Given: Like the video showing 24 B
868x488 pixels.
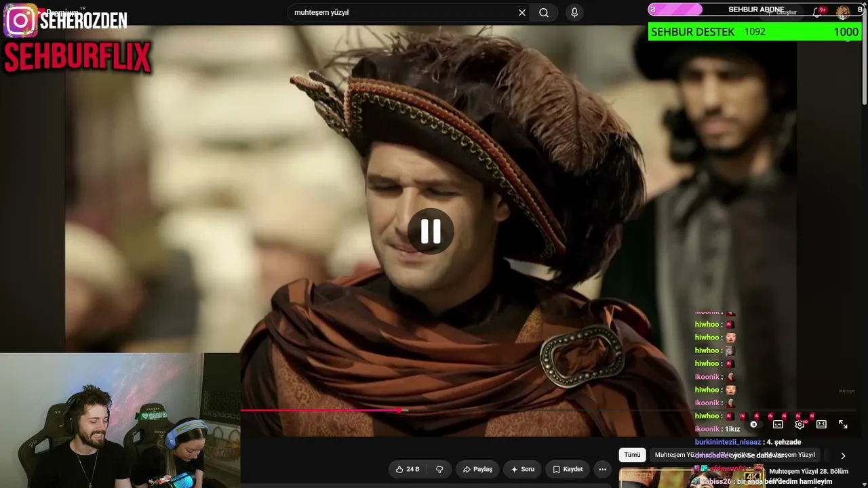Looking at the screenshot, I should [408, 469].
